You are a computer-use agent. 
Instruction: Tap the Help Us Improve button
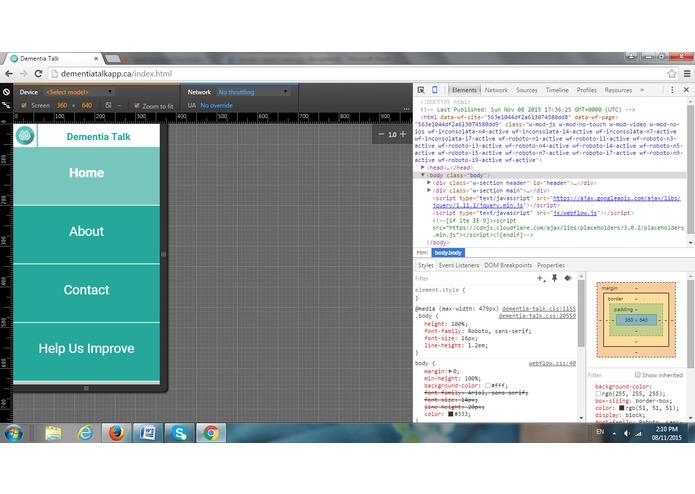(x=86, y=351)
